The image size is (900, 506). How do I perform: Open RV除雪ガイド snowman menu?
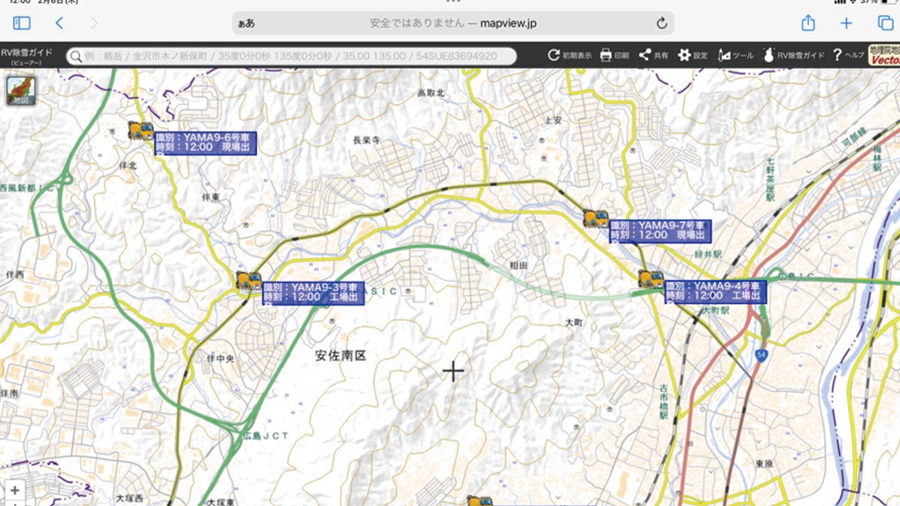click(770, 55)
